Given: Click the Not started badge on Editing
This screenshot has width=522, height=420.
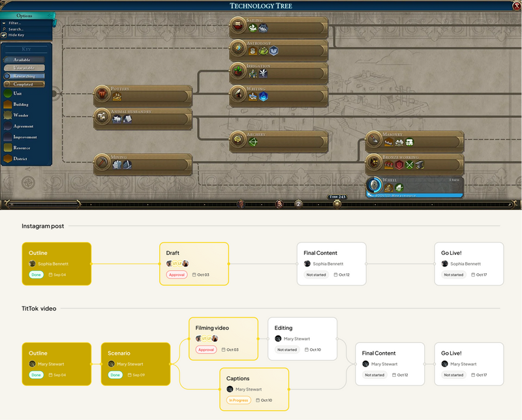Looking at the screenshot, I should [x=287, y=350].
